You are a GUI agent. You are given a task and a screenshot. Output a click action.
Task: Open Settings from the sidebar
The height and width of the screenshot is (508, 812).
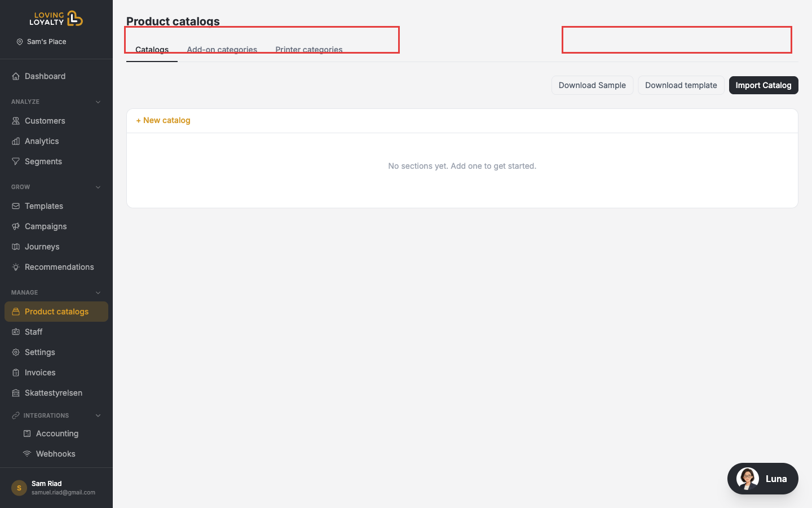[56, 352]
